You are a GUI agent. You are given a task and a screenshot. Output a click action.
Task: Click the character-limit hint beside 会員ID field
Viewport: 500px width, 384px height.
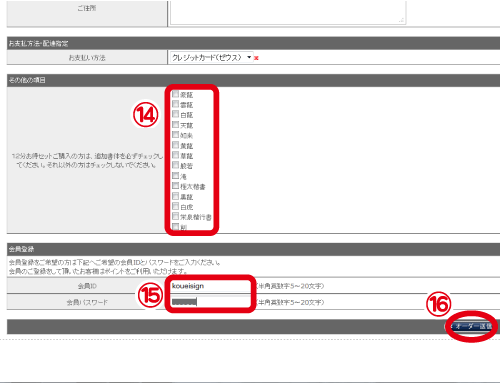pyautogui.click(x=290, y=286)
